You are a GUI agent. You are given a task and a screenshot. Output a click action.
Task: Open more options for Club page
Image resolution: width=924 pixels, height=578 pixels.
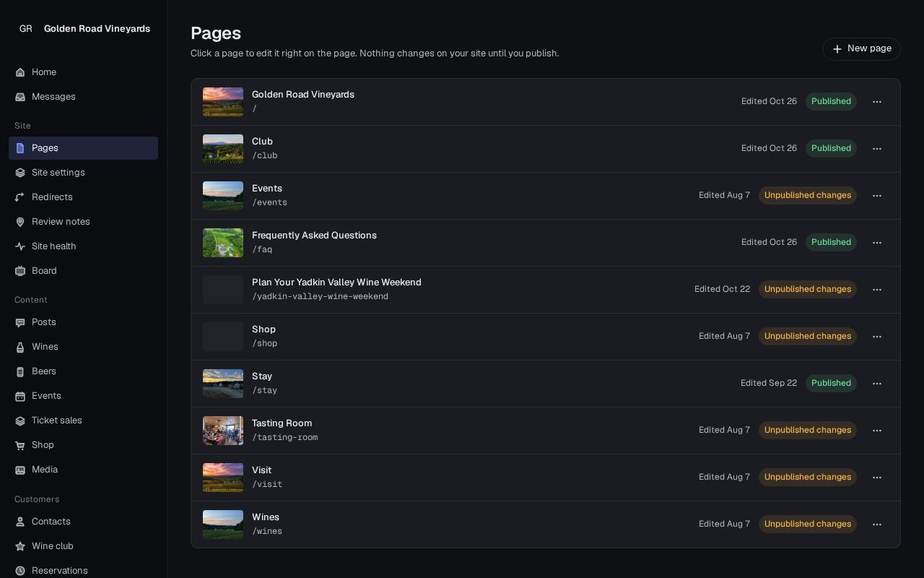[877, 149]
